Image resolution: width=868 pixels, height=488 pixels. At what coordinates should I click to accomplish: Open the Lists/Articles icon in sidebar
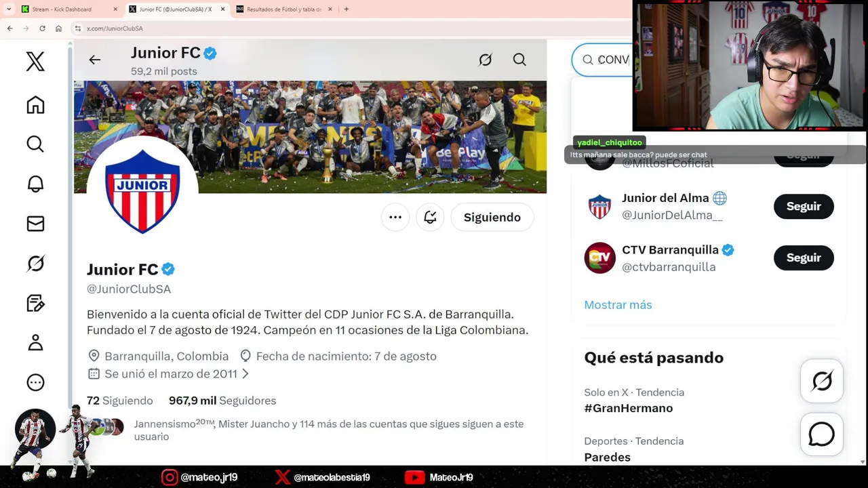click(35, 303)
